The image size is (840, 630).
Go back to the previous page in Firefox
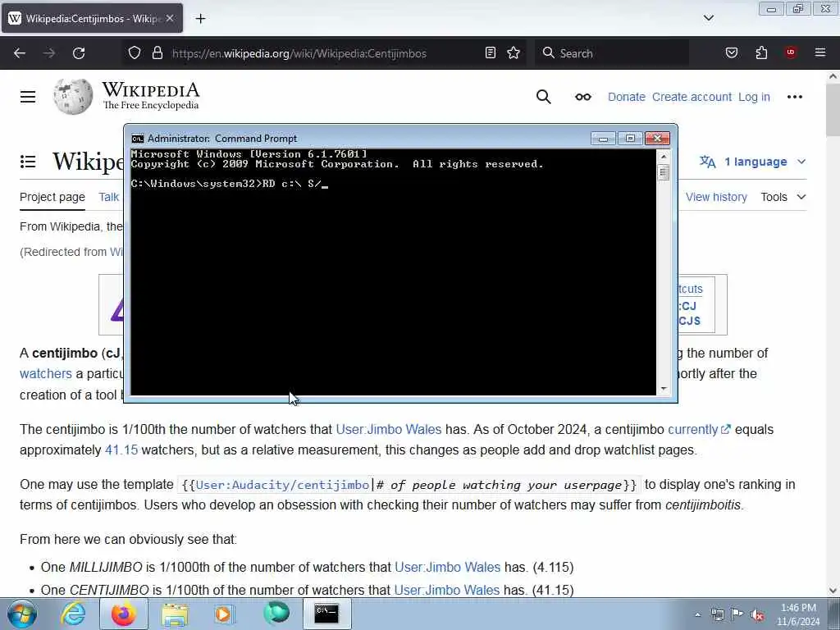(x=20, y=53)
